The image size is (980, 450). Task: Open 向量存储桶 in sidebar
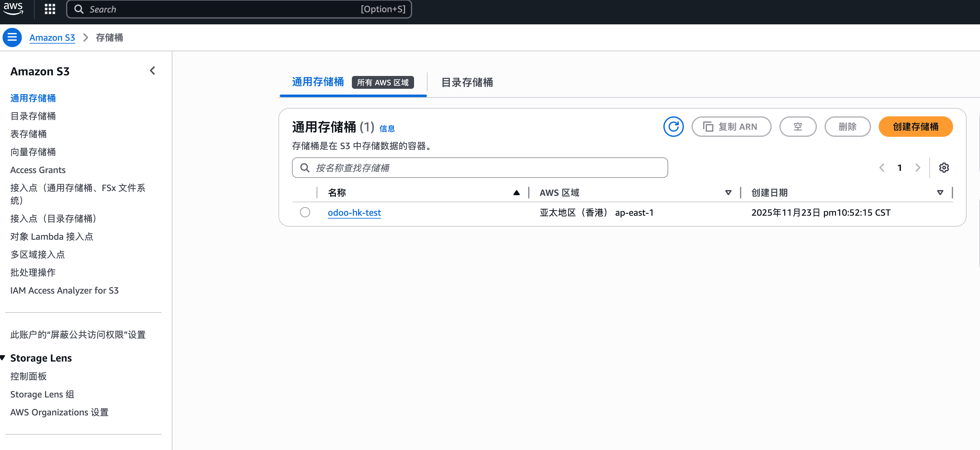(33, 152)
